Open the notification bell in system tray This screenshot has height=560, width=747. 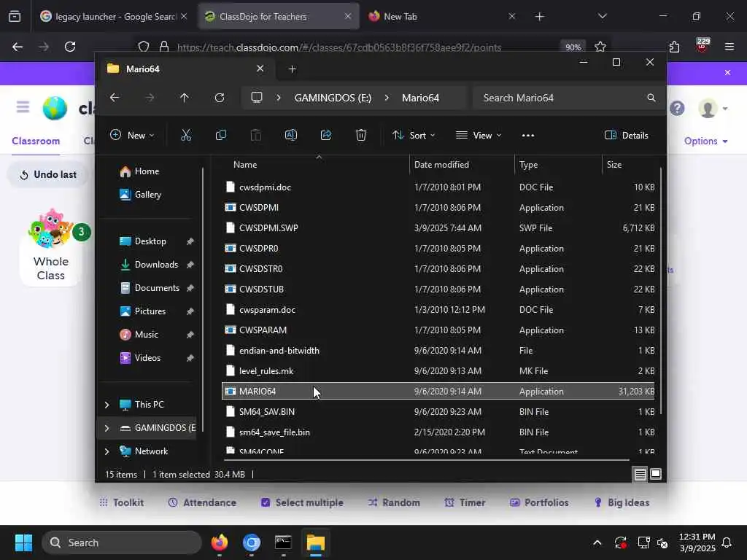coord(727,542)
